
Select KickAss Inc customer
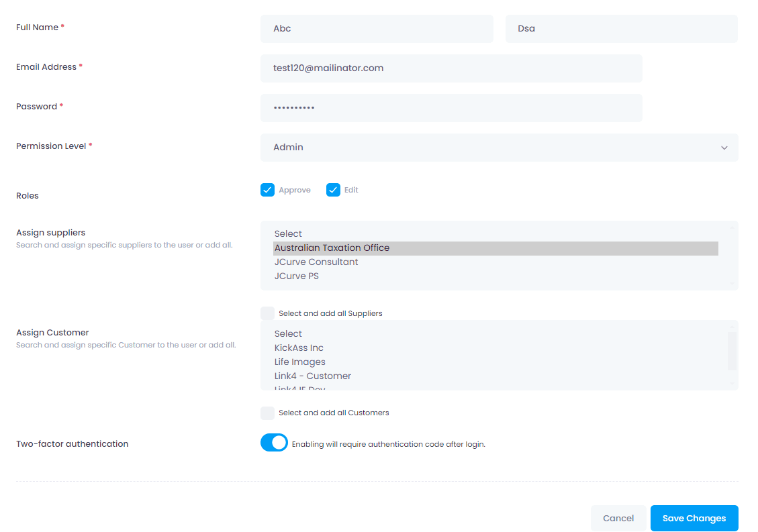[x=299, y=348]
